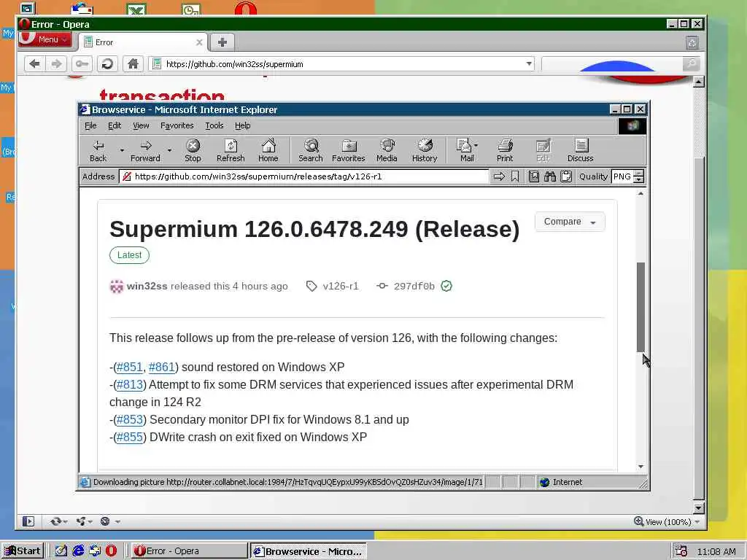Open the win32ss author link
747x560 pixels.
pos(147,286)
